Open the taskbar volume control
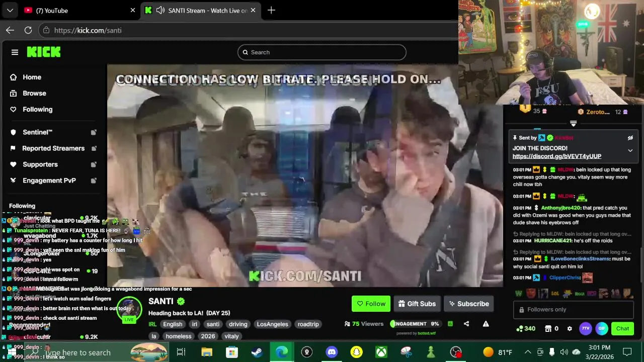644x362 pixels. (564, 352)
